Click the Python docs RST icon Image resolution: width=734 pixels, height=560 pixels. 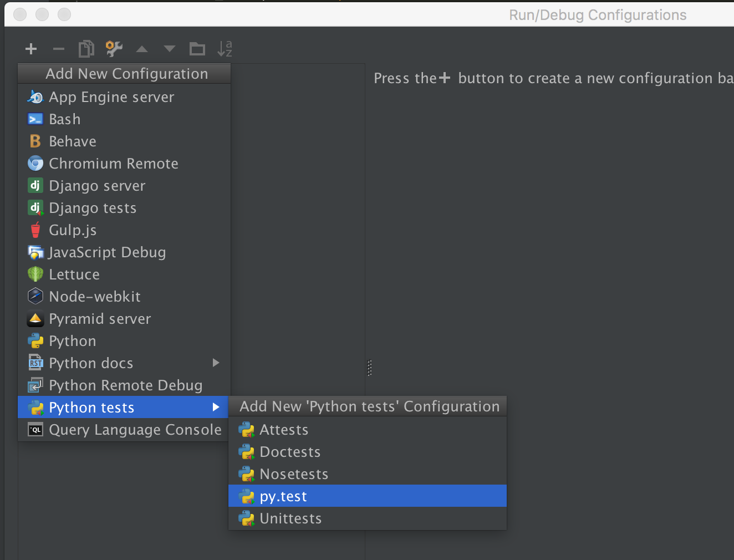point(35,363)
